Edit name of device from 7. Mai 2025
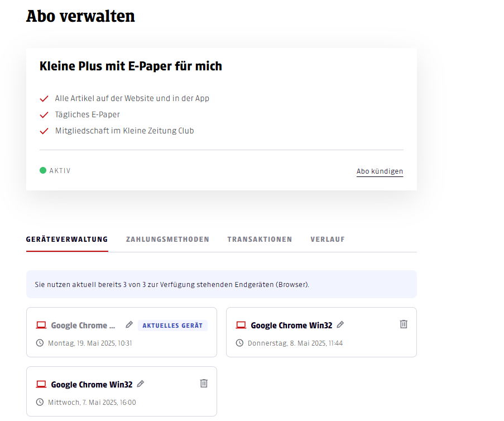This screenshot has width=504, height=421. (141, 384)
